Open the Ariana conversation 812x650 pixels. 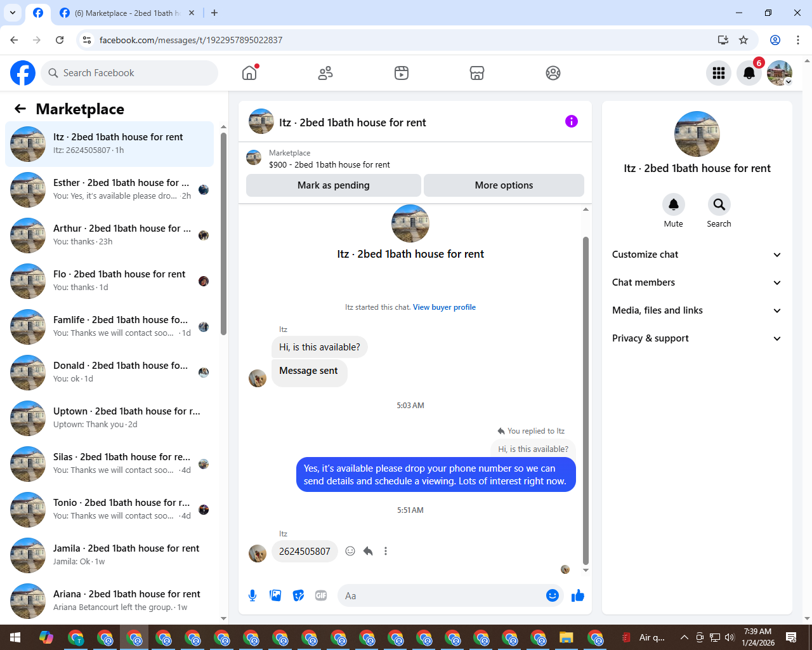click(x=109, y=601)
